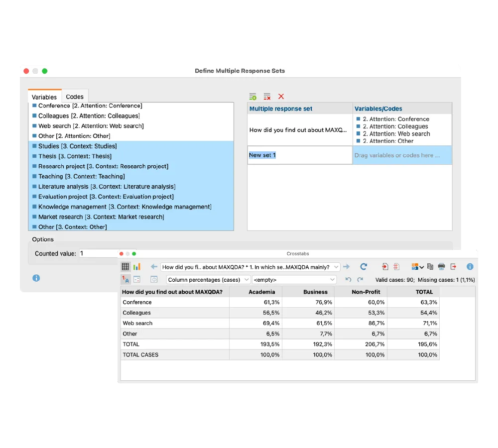Click the Multiple response set column header

[x=300, y=109]
